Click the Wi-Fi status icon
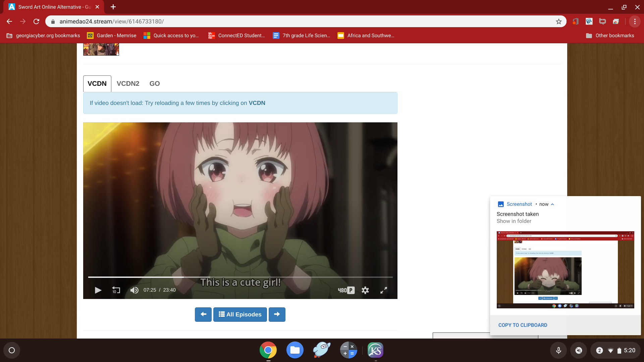Viewport: 644px width, 362px height. pyautogui.click(x=611, y=351)
